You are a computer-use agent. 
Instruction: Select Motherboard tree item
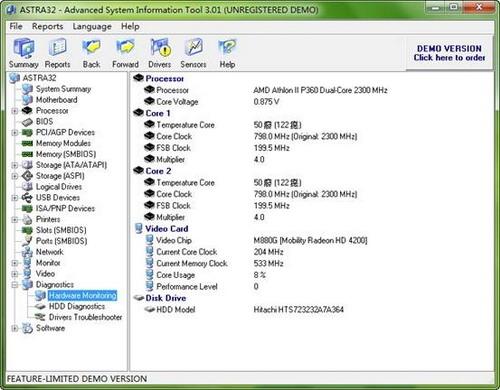[56, 100]
